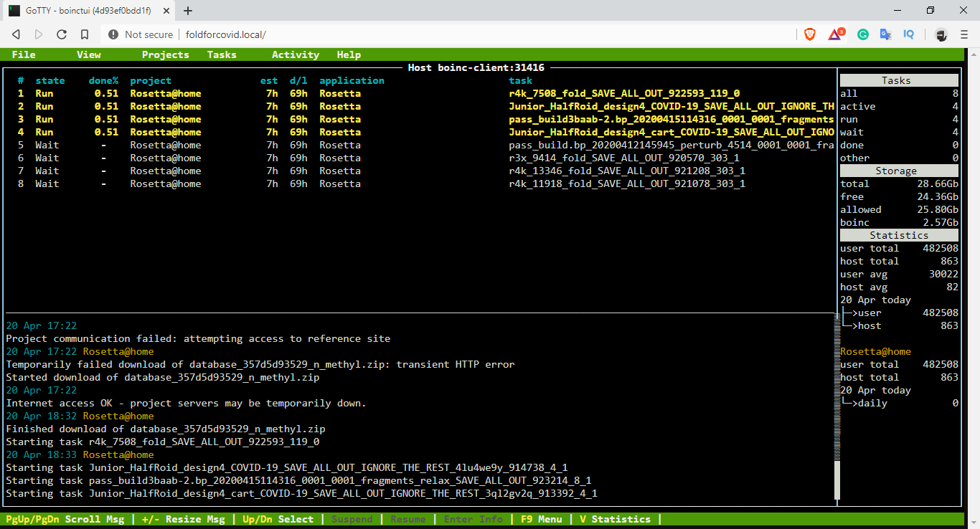Click the '20 Apr 18:33 Rosetta@home' log header
The height and width of the screenshot is (529, 980).
pyautogui.click(x=80, y=454)
